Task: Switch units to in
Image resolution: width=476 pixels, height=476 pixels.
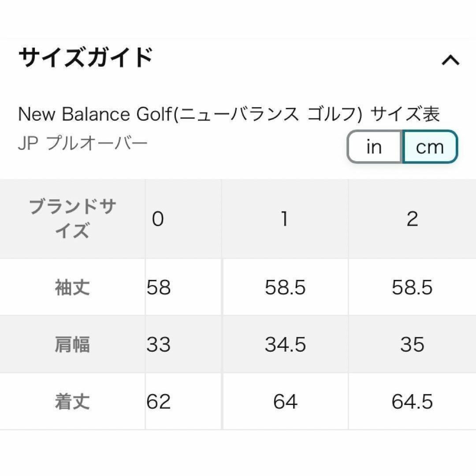Action: (375, 147)
